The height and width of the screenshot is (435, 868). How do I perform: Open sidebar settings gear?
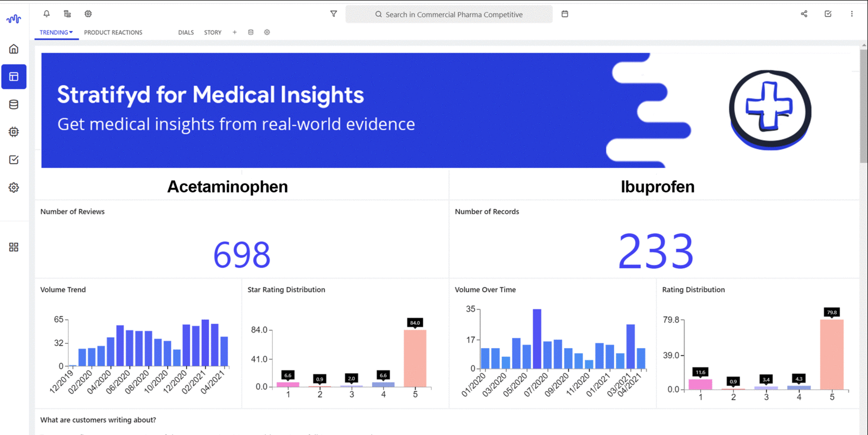tap(14, 187)
